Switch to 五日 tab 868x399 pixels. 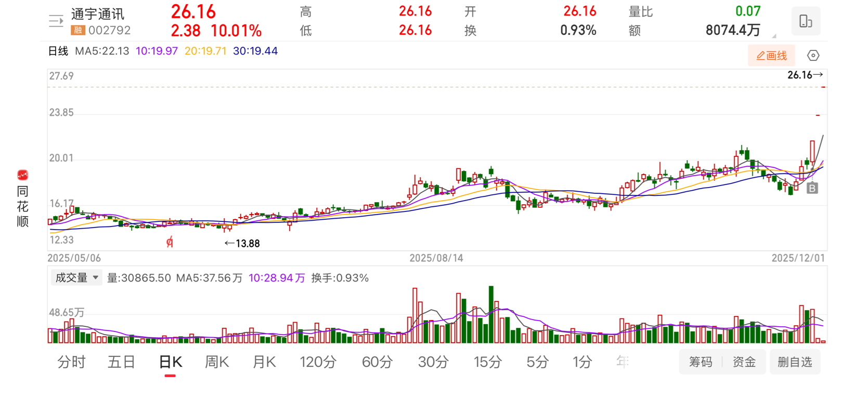coord(121,362)
